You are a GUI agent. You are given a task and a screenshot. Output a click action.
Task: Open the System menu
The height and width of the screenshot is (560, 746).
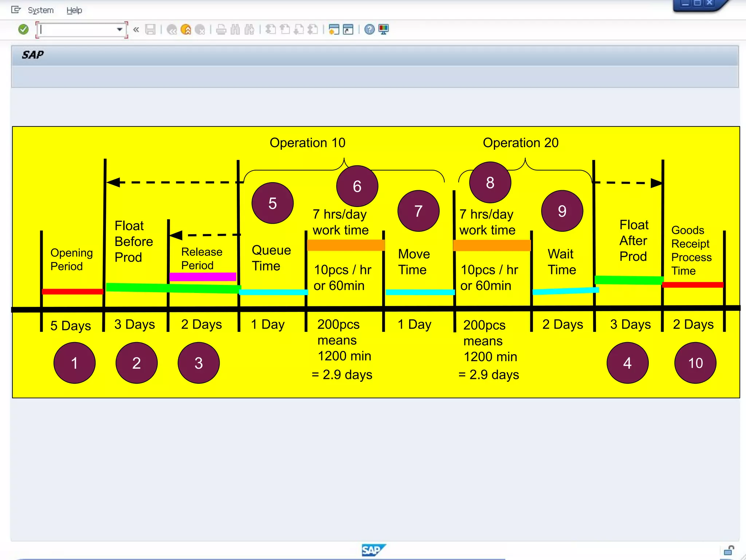[x=40, y=10]
